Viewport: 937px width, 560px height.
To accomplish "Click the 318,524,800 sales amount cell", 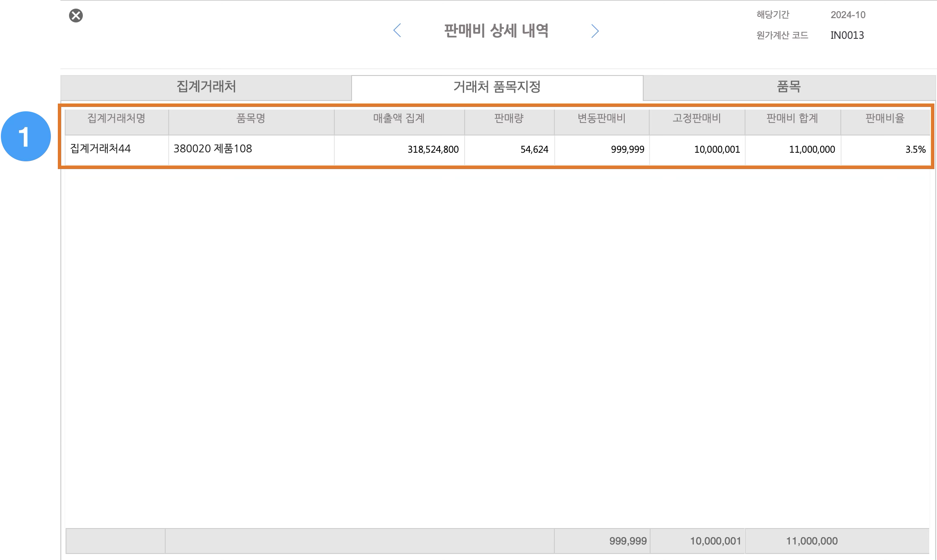I will [x=433, y=150].
